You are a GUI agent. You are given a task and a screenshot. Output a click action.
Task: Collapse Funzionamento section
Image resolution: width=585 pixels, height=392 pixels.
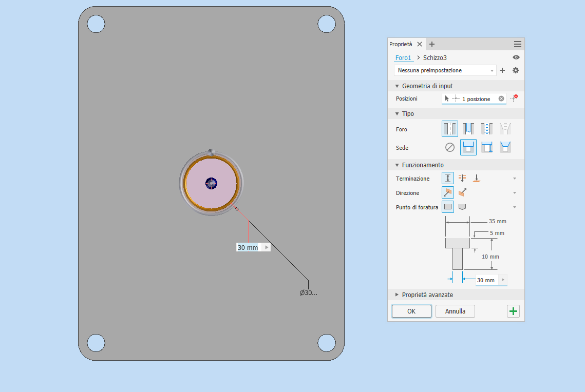[x=397, y=165]
